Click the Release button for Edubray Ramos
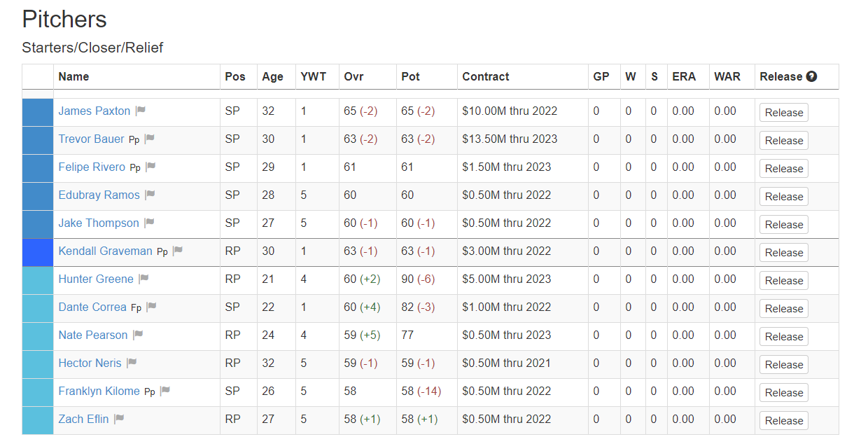Viewport: 868px width, 444px height. pos(784,196)
